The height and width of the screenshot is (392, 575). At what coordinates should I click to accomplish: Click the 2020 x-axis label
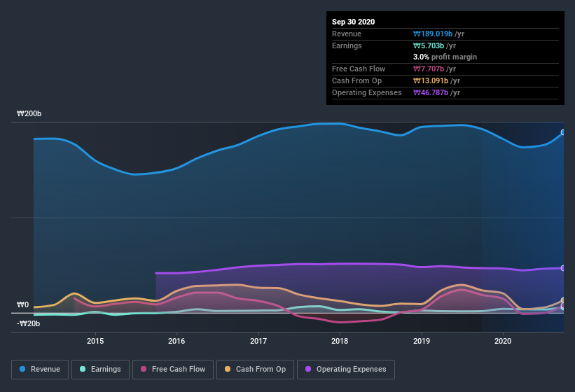click(x=503, y=341)
